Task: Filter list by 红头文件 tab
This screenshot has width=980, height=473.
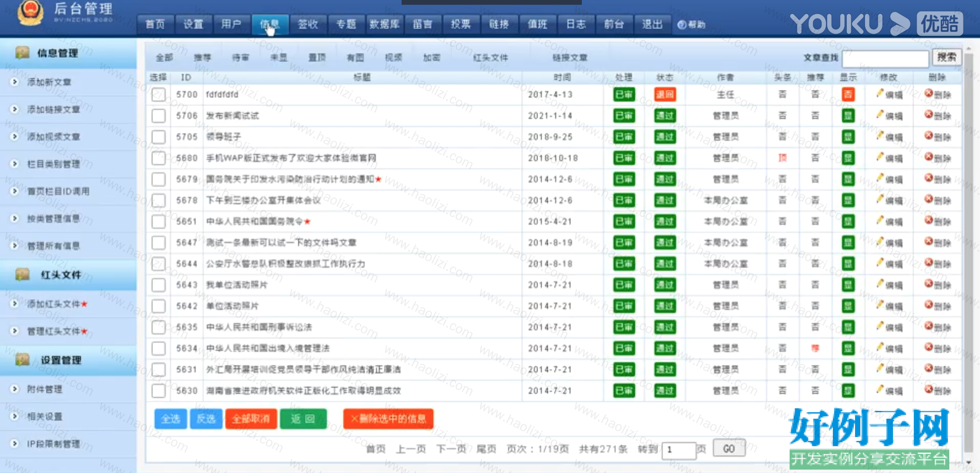Action: tap(490, 57)
